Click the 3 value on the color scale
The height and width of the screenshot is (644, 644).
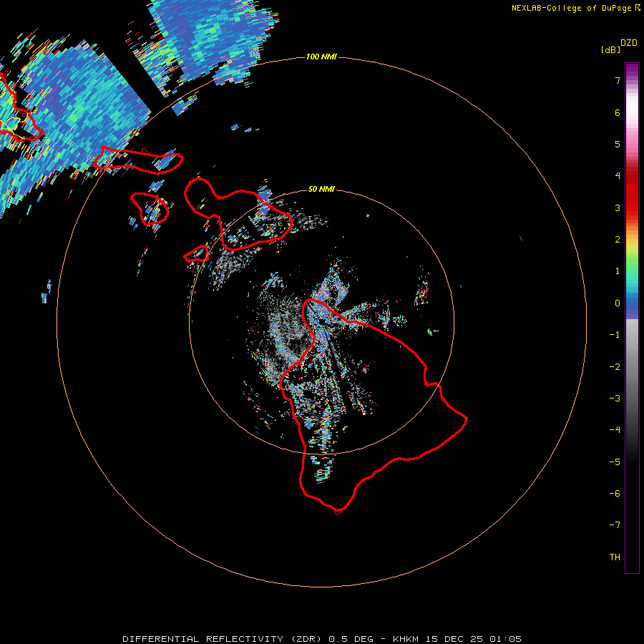click(x=618, y=208)
